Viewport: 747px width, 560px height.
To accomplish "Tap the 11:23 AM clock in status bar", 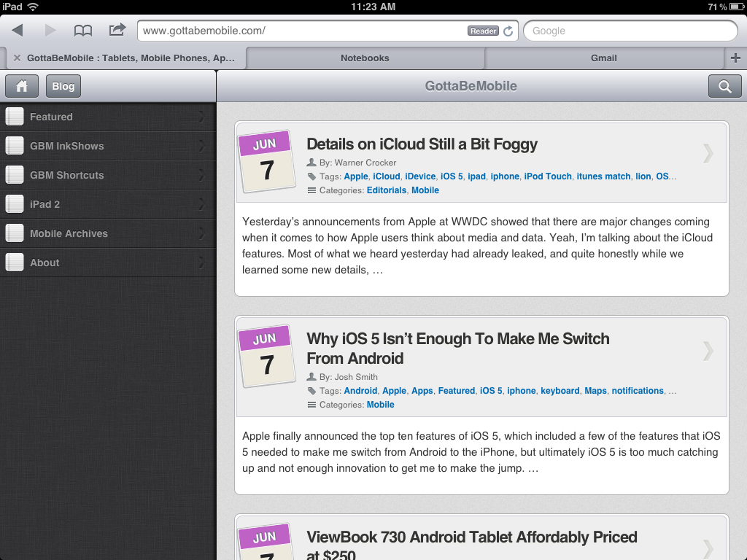I will click(373, 7).
